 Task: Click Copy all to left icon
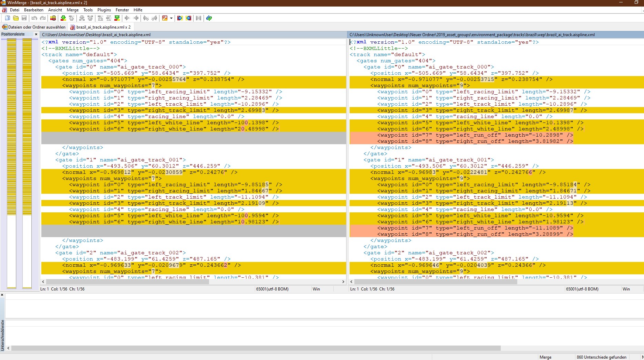coord(188,18)
